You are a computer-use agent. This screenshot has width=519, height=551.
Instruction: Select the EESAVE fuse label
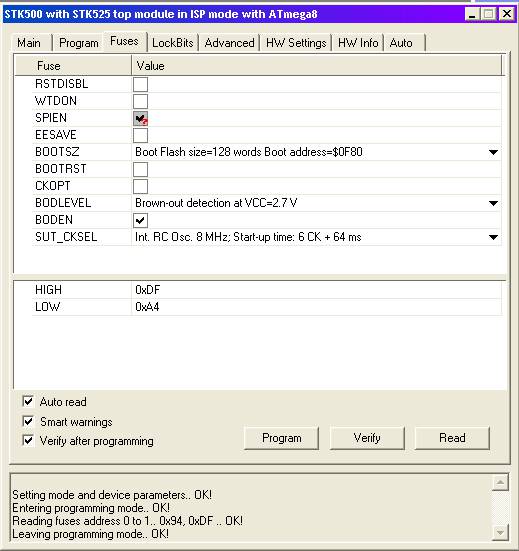56,135
